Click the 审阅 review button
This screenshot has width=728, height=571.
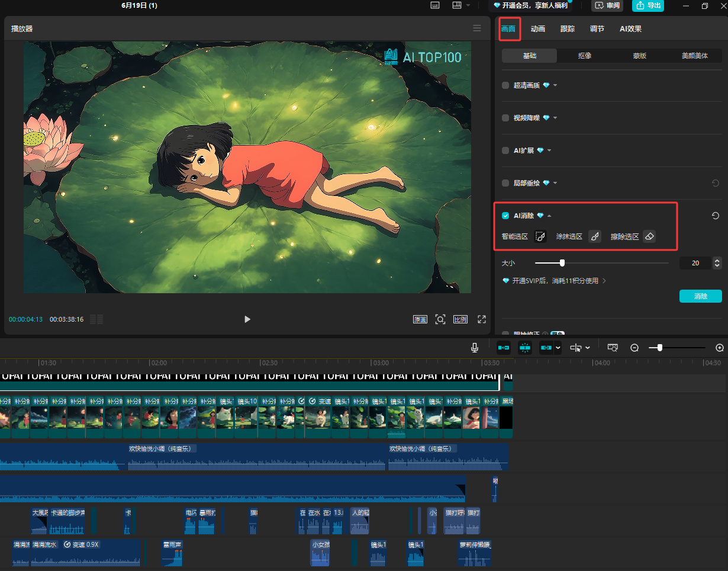click(607, 5)
